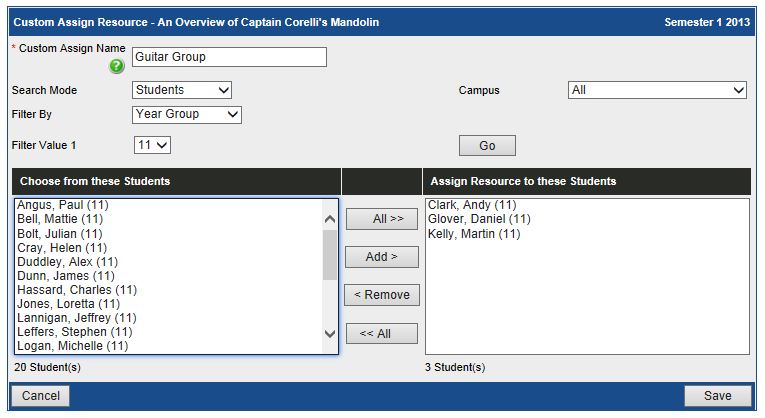Cancel the custom assign dialog
The width and height of the screenshot is (765, 418).
tap(41, 396)
